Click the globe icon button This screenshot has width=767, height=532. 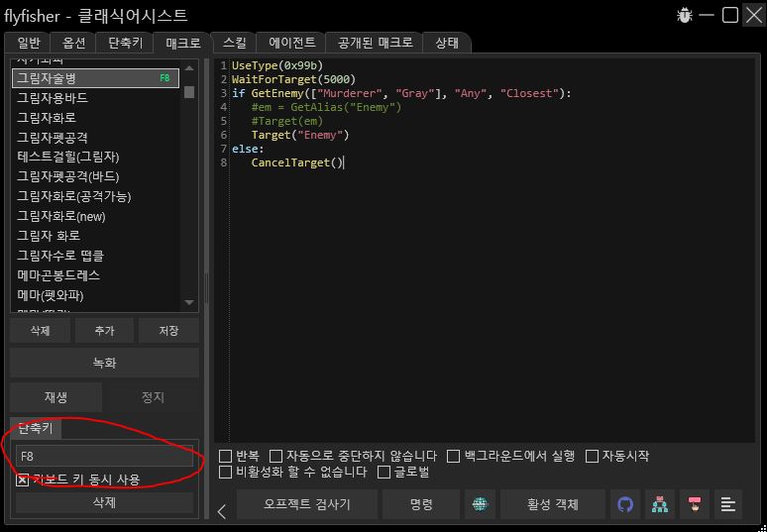480,504
